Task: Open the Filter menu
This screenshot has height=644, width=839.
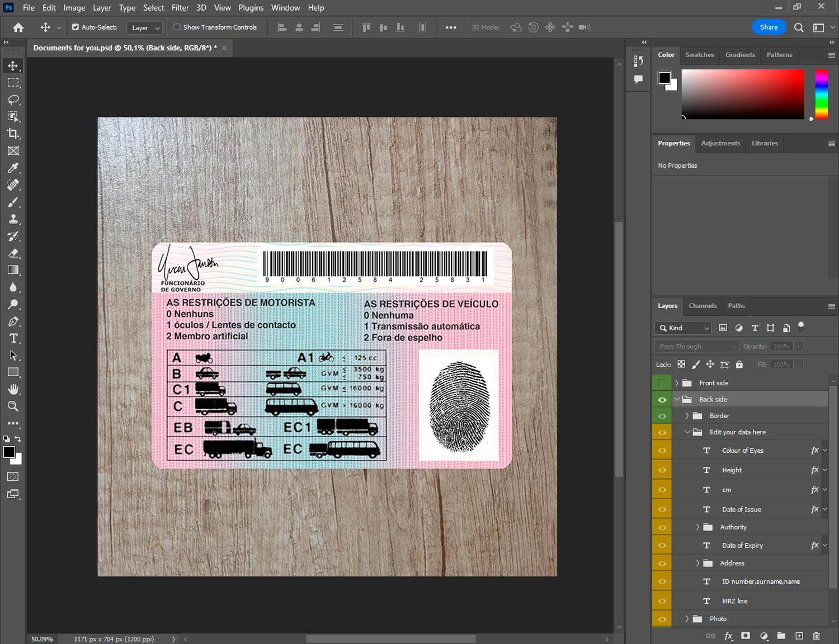Action: coord(180,8)
